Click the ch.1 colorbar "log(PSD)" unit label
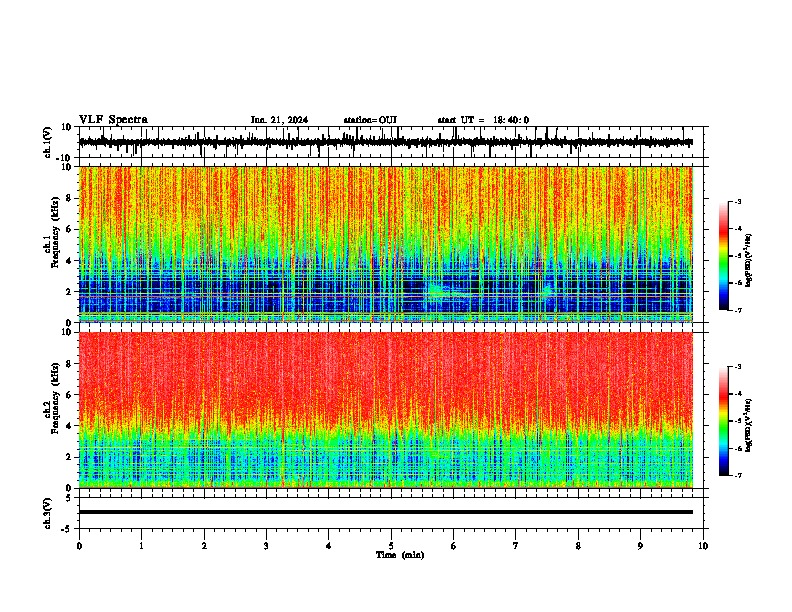The width and height of the screenshot is (792, 612). (749, 261)
